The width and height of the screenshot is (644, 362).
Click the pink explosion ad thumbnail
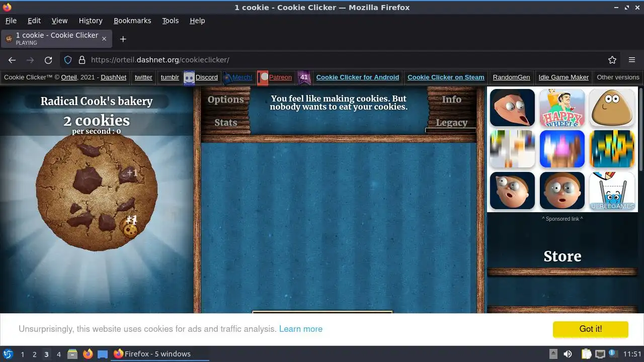[x=562, y=149]
